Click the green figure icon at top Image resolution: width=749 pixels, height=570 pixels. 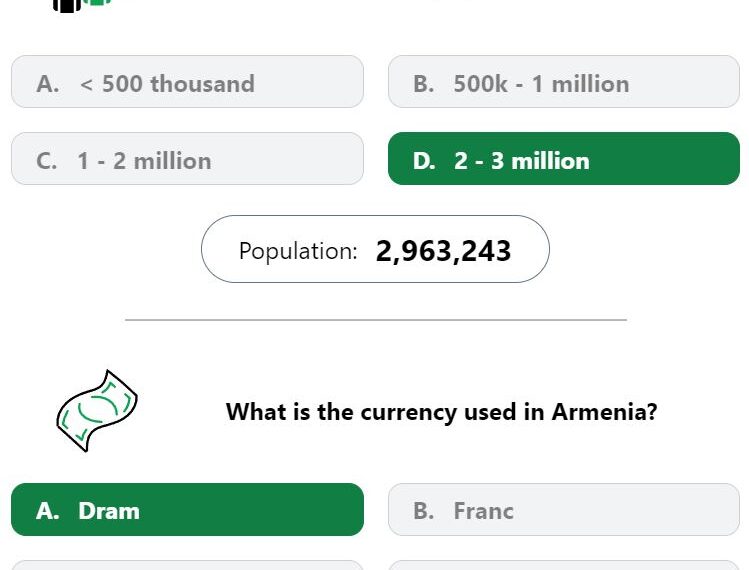pos(97,2)
